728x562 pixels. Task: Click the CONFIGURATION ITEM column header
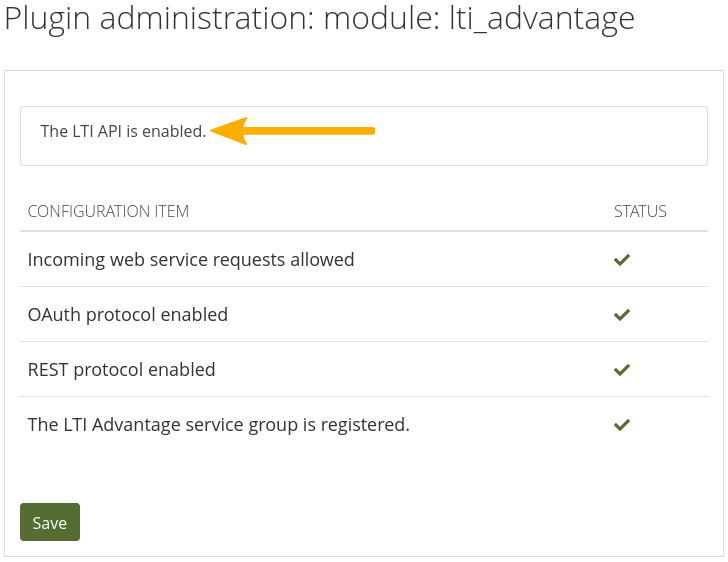coord(108,212)
